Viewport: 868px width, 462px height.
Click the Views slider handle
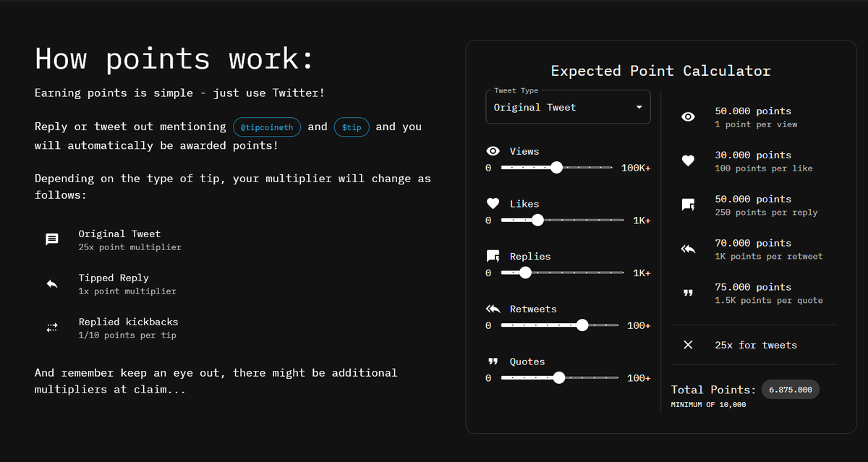(556, 168)
